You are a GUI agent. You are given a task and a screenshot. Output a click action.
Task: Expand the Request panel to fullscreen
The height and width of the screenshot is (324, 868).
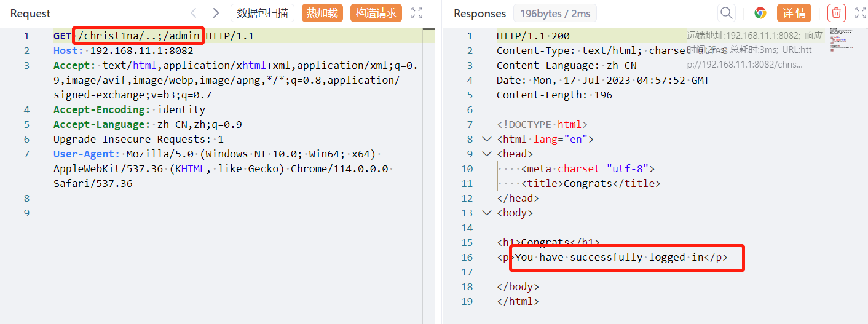tap(417, 13)
